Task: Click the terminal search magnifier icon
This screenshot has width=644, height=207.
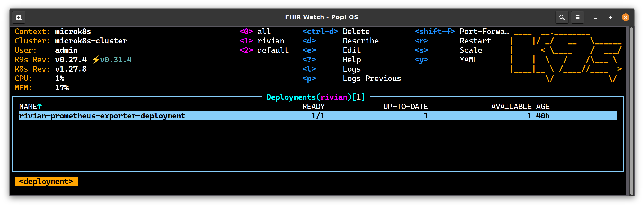Action: pos(562,17)
